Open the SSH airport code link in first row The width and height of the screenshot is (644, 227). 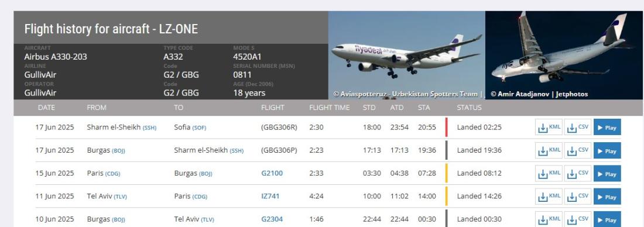click(149, 128)
